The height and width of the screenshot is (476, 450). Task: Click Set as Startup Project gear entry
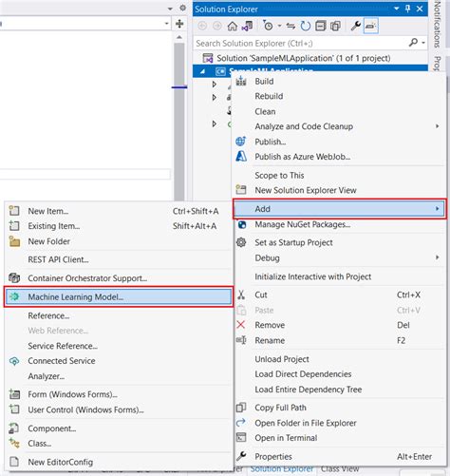(x=339, y=242)
